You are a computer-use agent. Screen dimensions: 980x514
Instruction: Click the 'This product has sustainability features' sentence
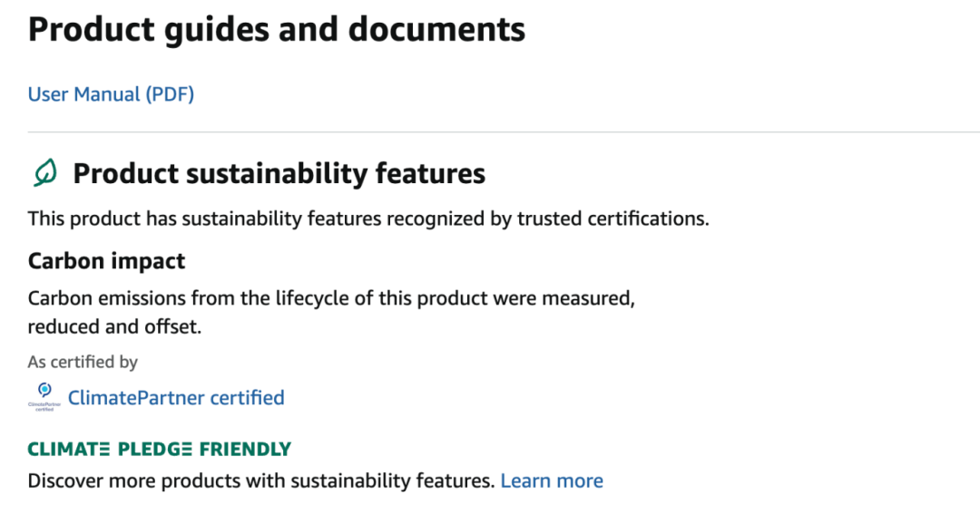pos(367,218)
